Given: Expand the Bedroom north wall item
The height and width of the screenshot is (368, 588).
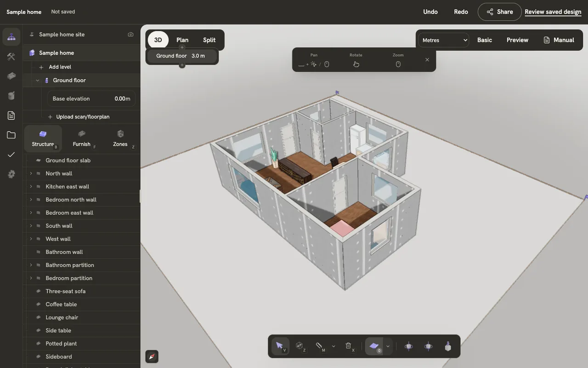Looking at the screenshot, I should click(x=31, y=200).
